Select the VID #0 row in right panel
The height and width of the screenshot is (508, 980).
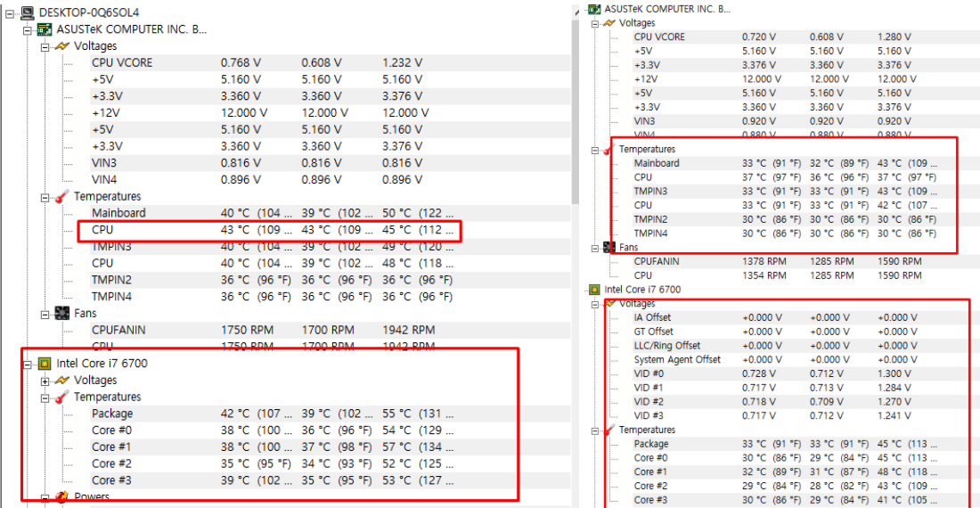tap(805, 373)
